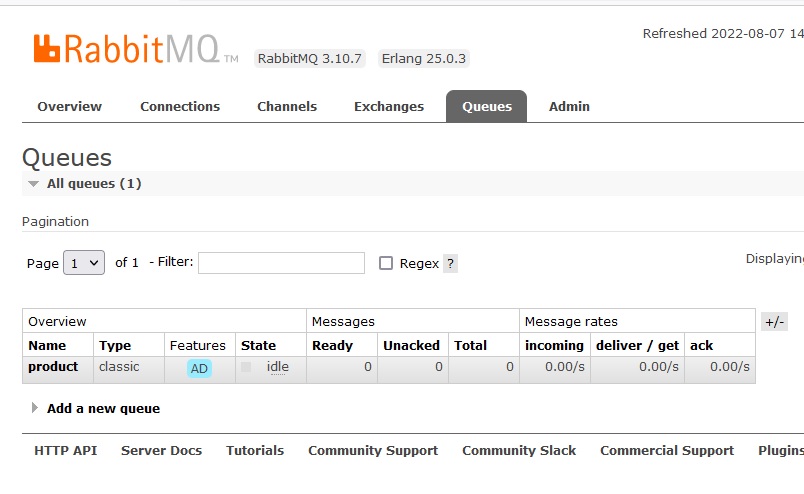Click the AD feature badge for product queue
Screen dimensions: 804x494
click(199, 368)
